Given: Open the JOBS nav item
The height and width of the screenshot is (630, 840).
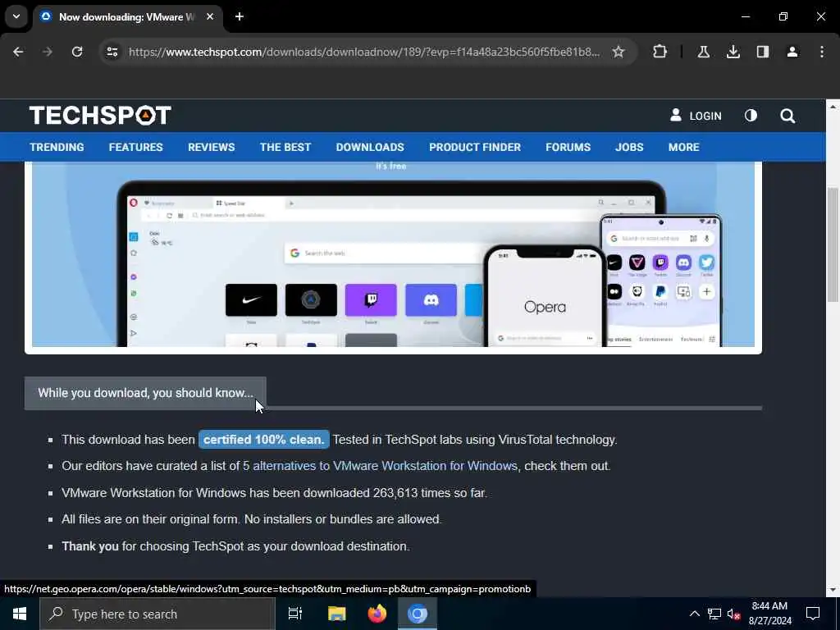Looking at the screenshot, I should click(629, 148).
